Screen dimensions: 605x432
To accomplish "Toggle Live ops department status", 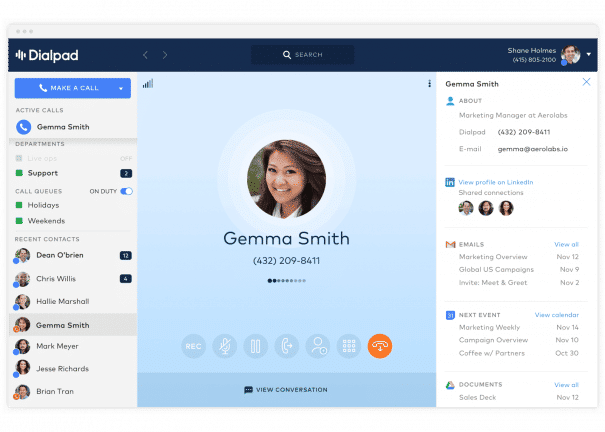I will [126, 159].
